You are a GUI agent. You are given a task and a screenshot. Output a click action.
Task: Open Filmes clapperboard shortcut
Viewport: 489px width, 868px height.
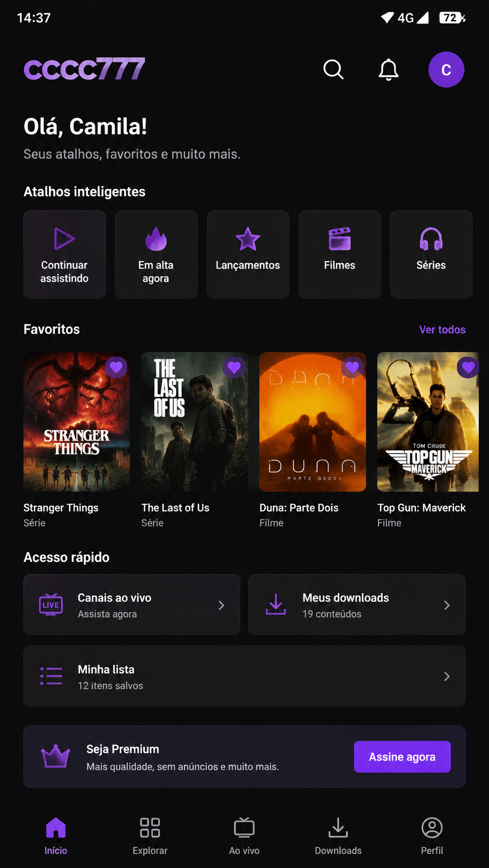coord(339,254)
